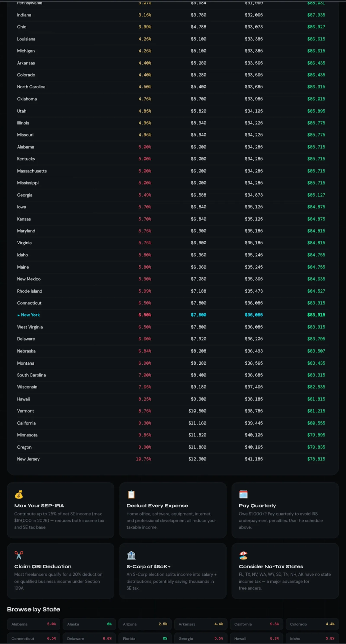Click the beach umbrella icon on No-Tax States card
This screenshot has height=644, width=346.
coord(243,555)
